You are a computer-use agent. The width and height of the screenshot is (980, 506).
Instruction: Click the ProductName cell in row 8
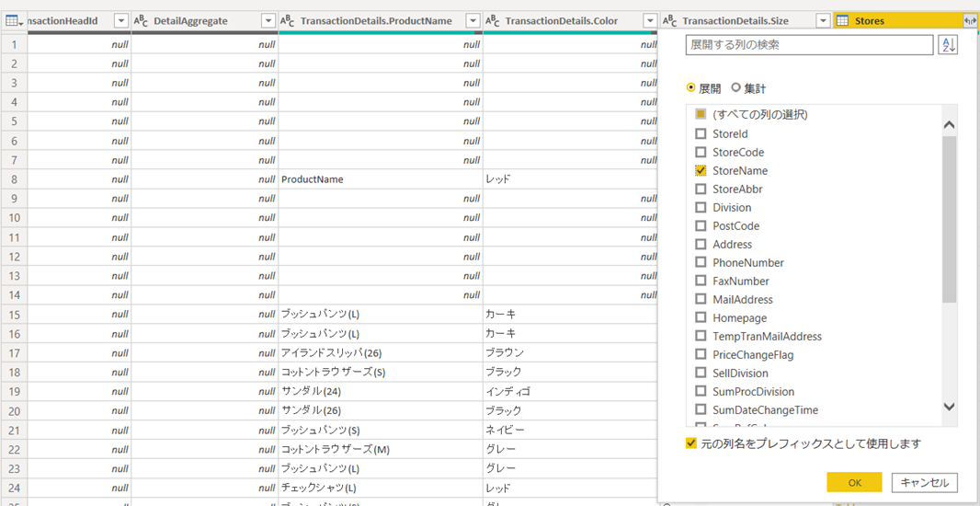pyautogui.click(x=381, y=178)
